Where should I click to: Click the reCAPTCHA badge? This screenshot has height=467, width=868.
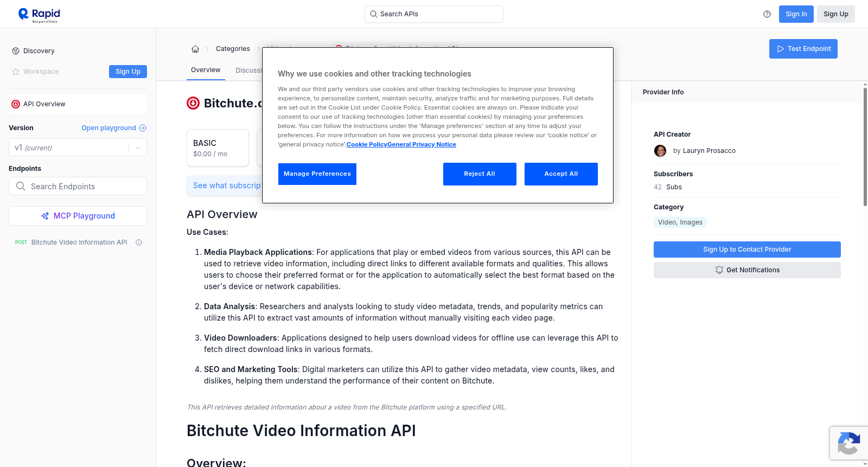click(849, 443)
